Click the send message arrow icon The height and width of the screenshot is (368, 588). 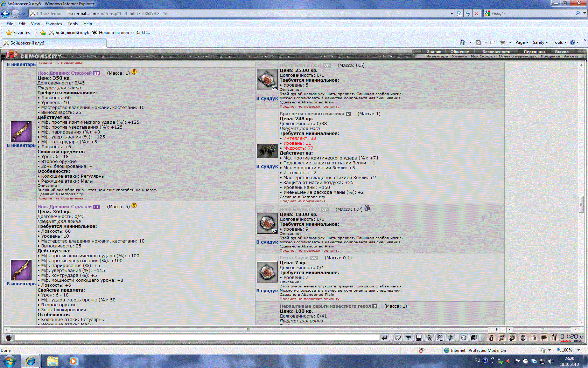click(x=385, y=338)
